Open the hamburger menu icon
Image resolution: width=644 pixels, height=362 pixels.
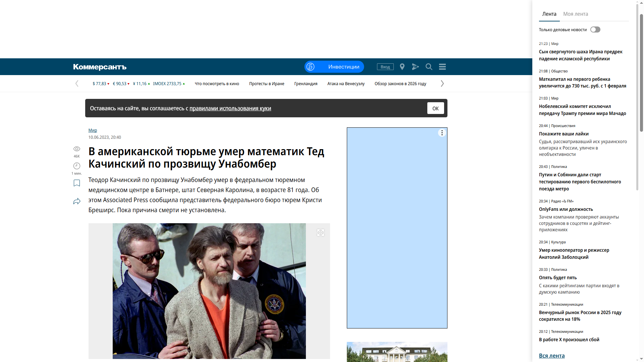(442, 67)
